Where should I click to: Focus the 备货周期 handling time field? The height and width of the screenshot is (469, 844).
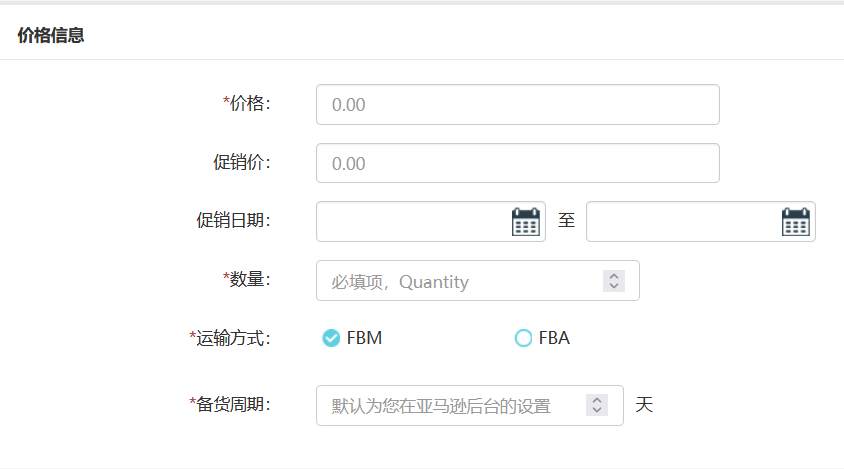click(470, 405)
